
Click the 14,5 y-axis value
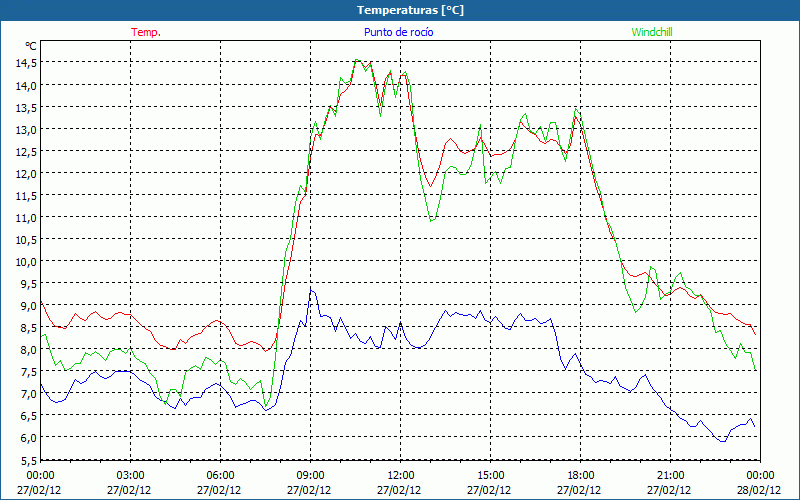[27, 63]
